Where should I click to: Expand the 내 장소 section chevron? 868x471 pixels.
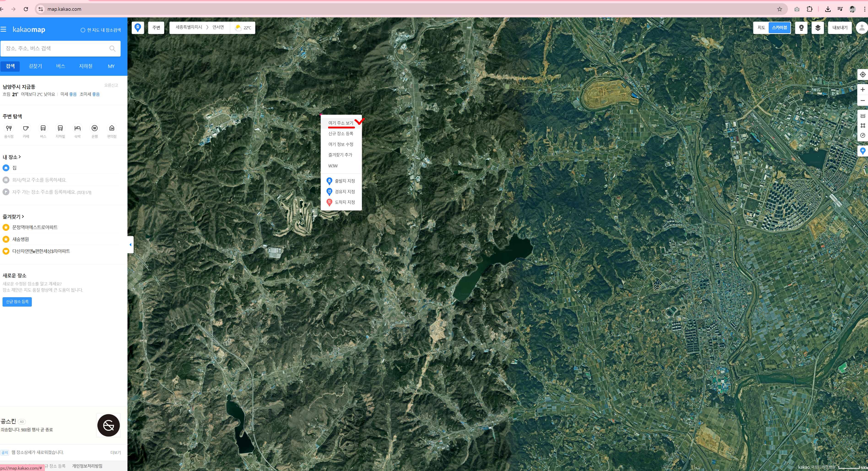pos(19,157)
